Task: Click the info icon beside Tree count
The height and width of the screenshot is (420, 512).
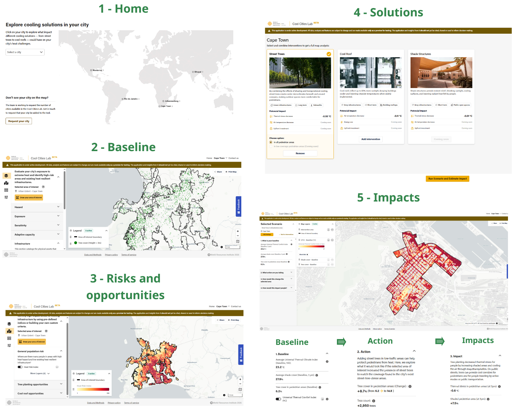Action: pyautogui.click(x=374, y=401)
